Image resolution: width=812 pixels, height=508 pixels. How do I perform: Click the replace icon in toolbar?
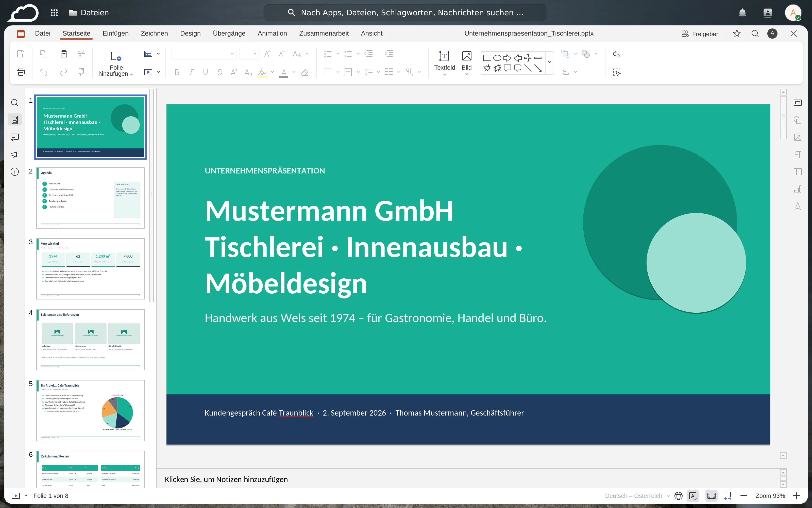coord(617,54)
